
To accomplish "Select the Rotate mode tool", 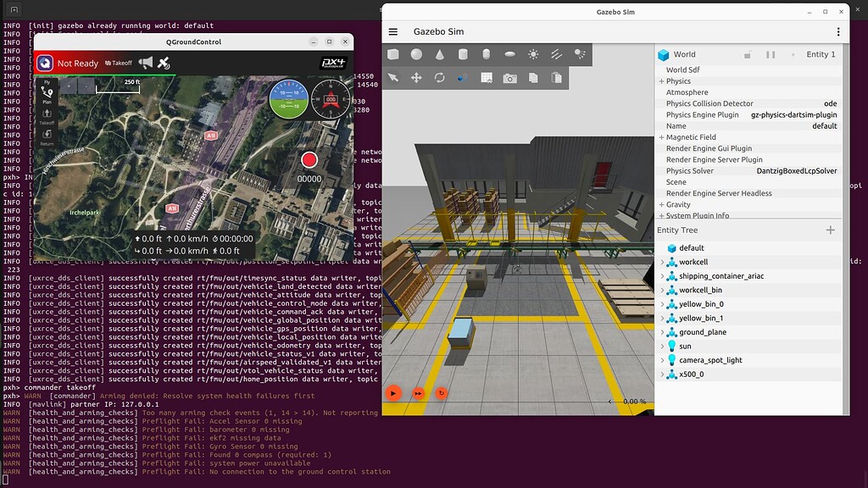I will pyautogui.click(x=440, y=78).
